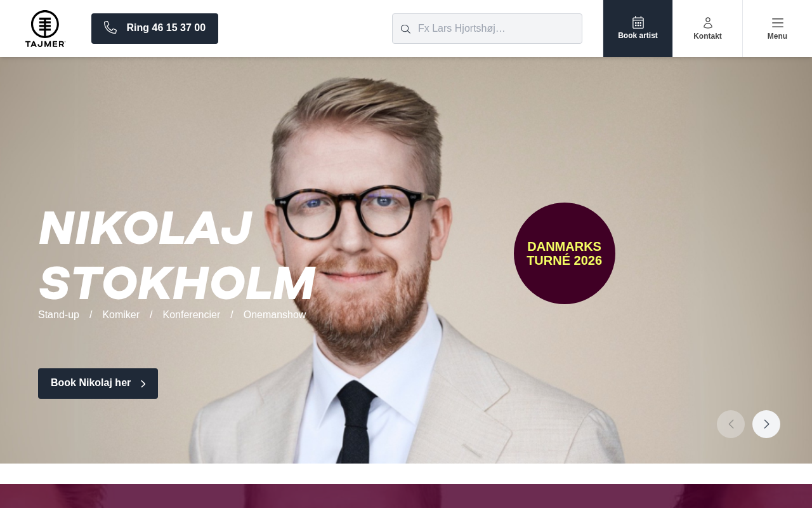Expand the Menu label in header
812x508 pixels.
coord(777,36)
